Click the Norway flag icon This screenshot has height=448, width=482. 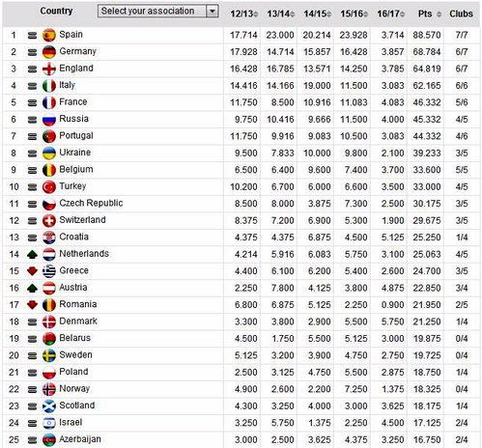(49, 389)
